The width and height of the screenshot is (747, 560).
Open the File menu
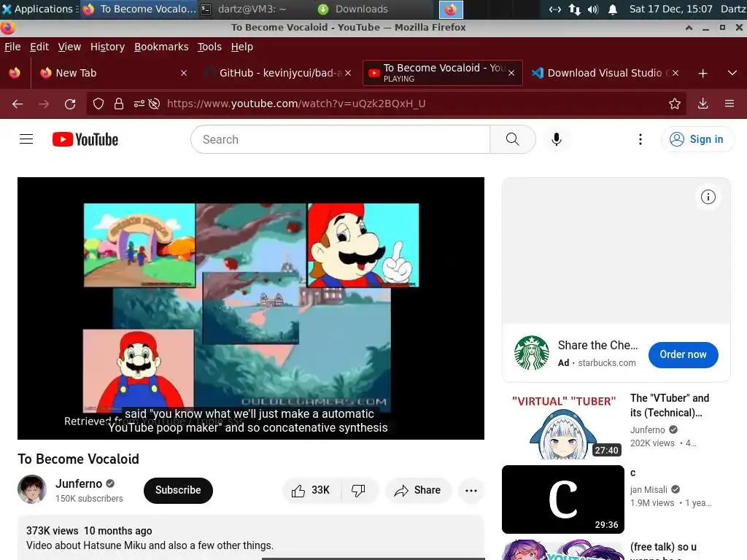(x=12, y=47)
